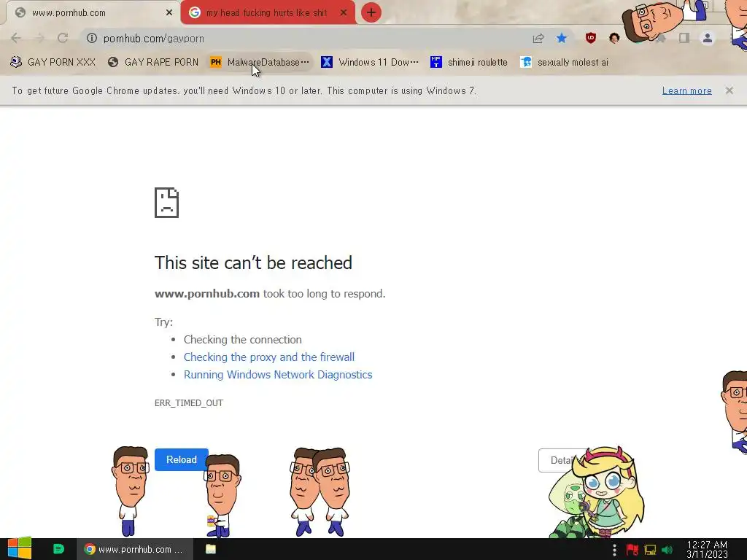Open the shimeji roulette bookmark

click(469, 63)
